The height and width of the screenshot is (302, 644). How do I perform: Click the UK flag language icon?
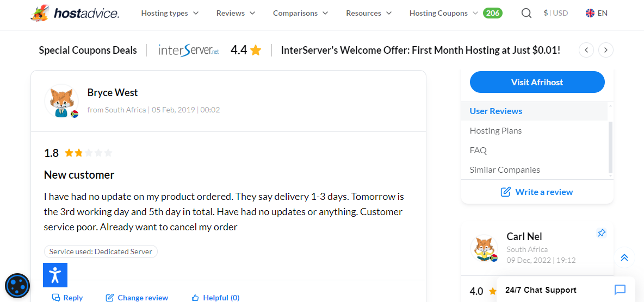590,13
